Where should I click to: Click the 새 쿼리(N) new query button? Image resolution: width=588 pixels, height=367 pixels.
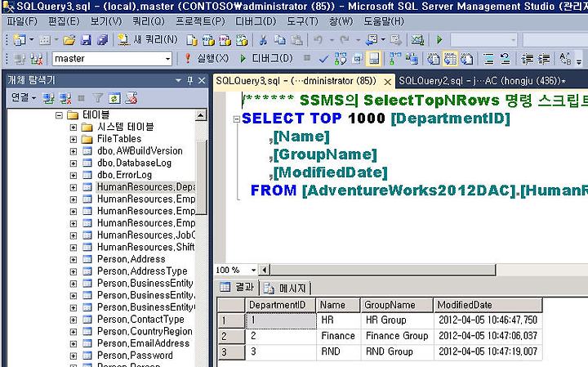pyautogui.click(x=148, y=39)
